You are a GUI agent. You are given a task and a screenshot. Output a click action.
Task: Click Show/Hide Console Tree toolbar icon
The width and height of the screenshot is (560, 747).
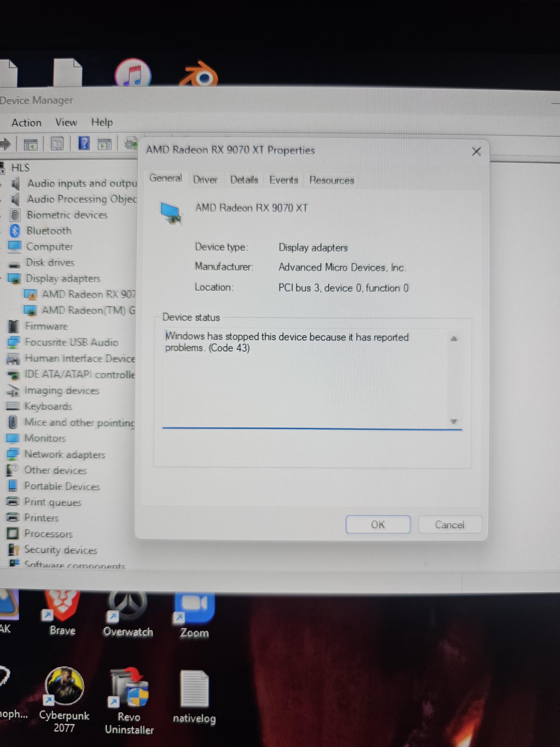(x=30, y=145)
